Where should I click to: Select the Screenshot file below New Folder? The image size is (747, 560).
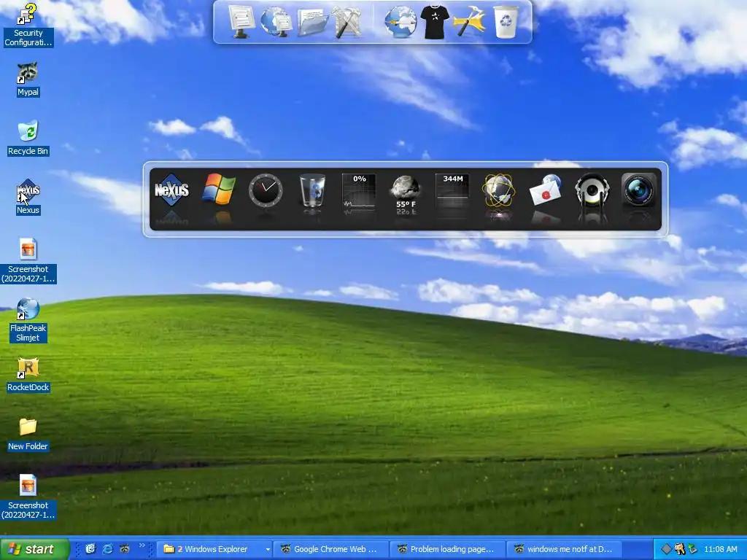pyautogui.click(x=28, y=497)
